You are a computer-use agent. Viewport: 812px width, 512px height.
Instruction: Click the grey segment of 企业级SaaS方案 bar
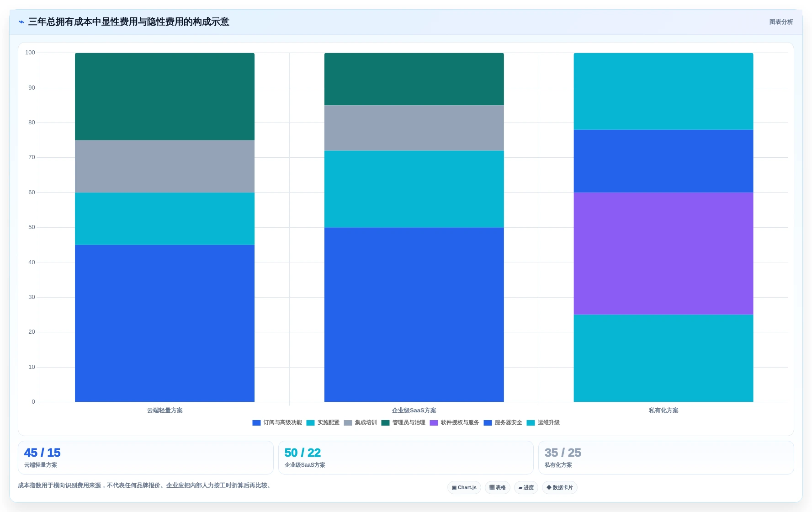[414, 128]
